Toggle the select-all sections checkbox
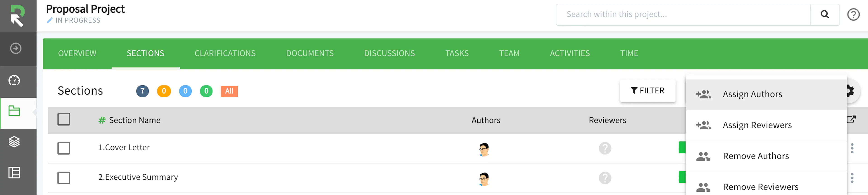 [x=64, y=119]
